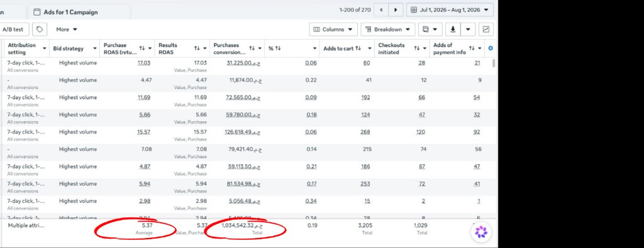This screenshot has height=248, width=644.
Task: Click the 1-200 of 270 pagination text
Action: pos(355,10)
